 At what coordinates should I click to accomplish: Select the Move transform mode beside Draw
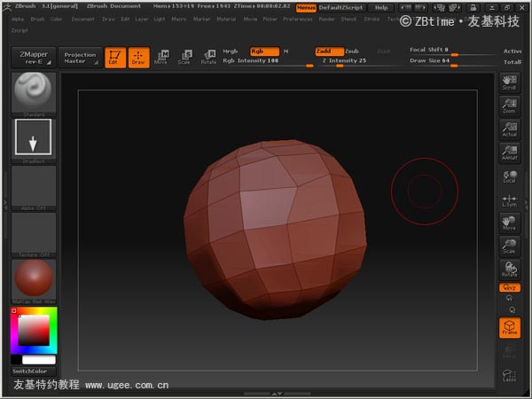(161, 57)
